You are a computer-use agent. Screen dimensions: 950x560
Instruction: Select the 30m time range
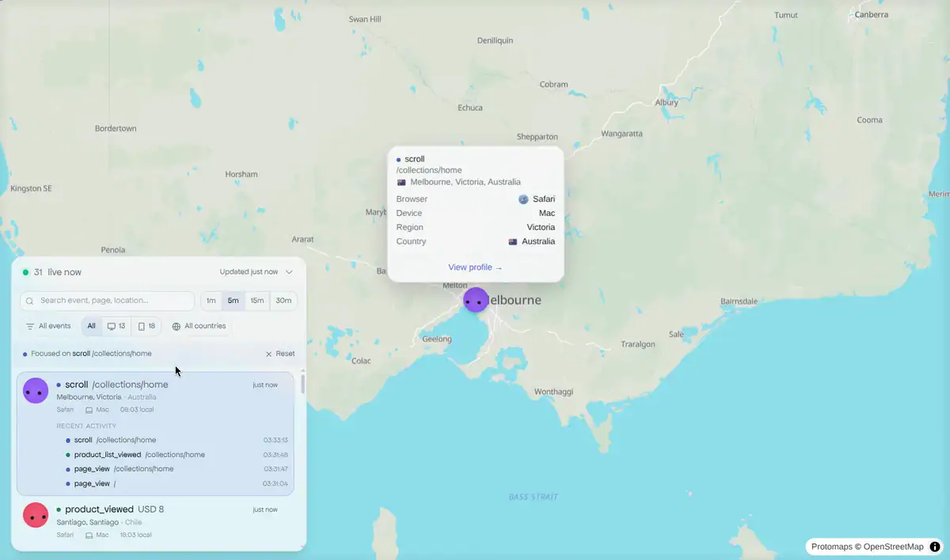(283, 301)
